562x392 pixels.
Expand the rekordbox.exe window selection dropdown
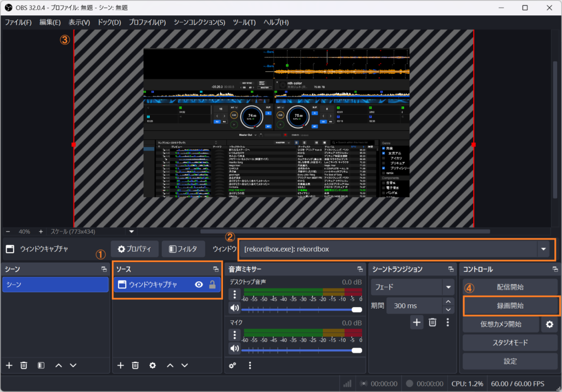[543, 249]
